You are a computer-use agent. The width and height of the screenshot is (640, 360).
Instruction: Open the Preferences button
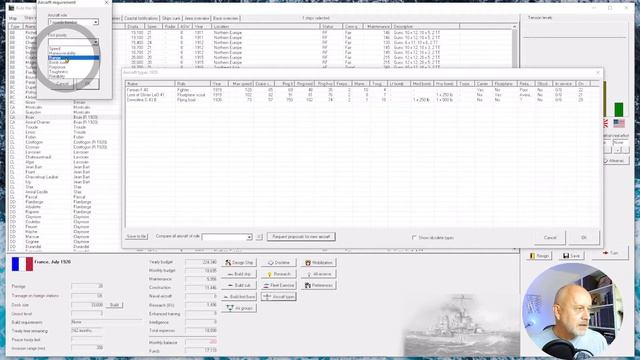tap(318, 285)
